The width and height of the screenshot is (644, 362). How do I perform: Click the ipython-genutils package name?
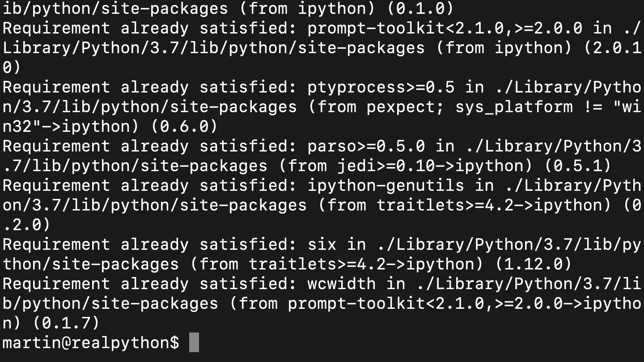tap(386, 185)
